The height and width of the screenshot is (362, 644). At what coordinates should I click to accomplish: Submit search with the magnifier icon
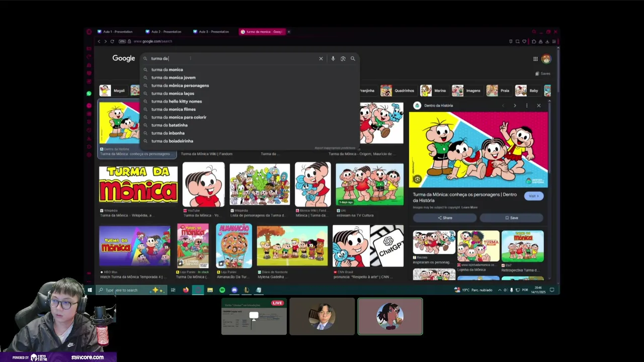pyautogui.click(x=353, y=58)
